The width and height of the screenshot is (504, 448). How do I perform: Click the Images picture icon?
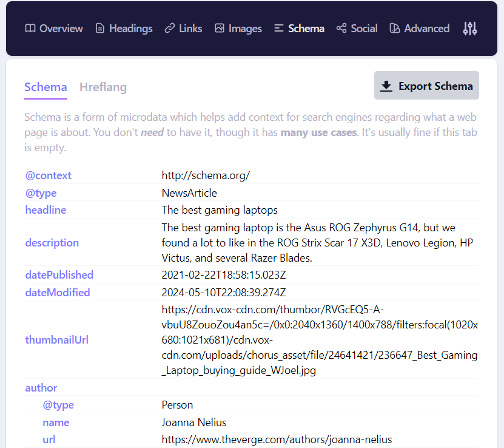[220, 29]
